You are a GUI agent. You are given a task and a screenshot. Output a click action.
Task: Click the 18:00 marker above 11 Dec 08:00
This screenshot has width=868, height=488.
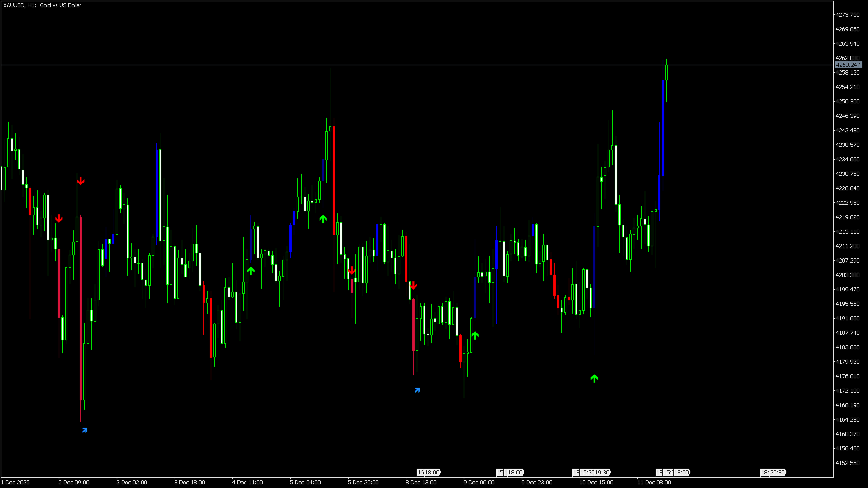[x=681, y=472]
